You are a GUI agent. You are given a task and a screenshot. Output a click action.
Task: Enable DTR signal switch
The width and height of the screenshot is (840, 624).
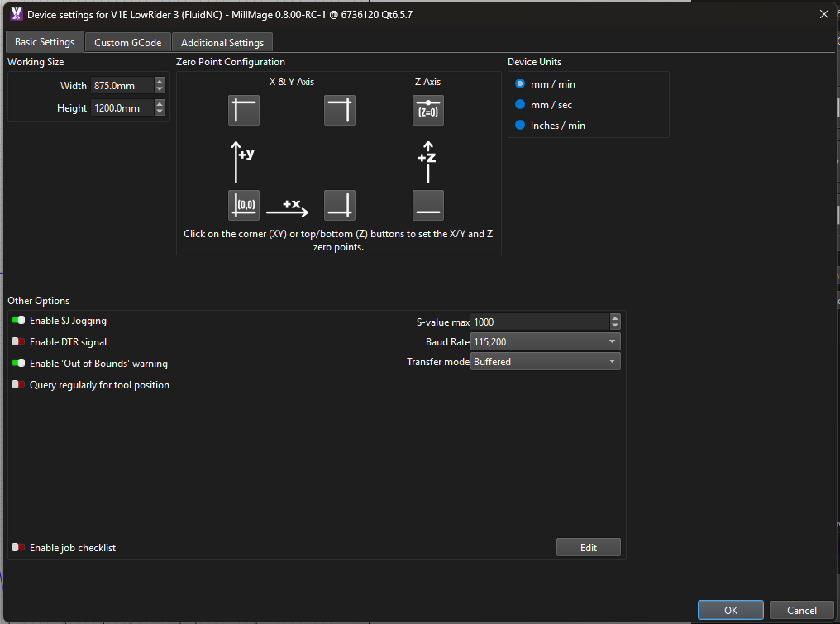pos(18,341)
